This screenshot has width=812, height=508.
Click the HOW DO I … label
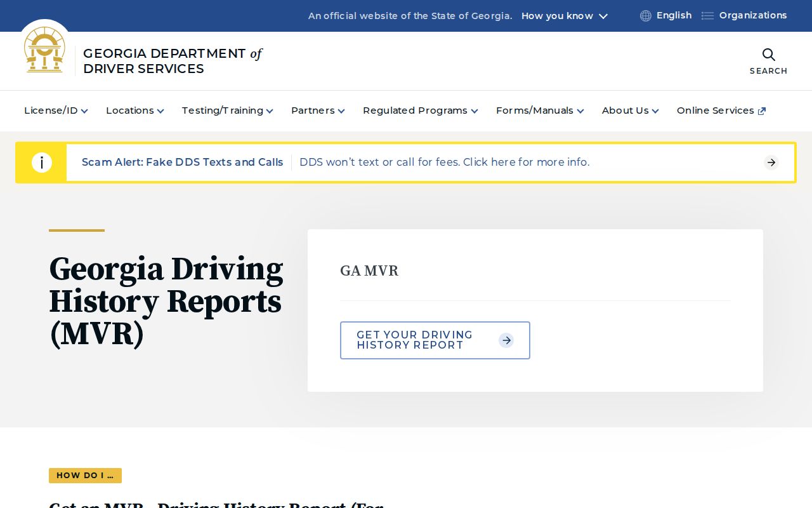(85, 476)
